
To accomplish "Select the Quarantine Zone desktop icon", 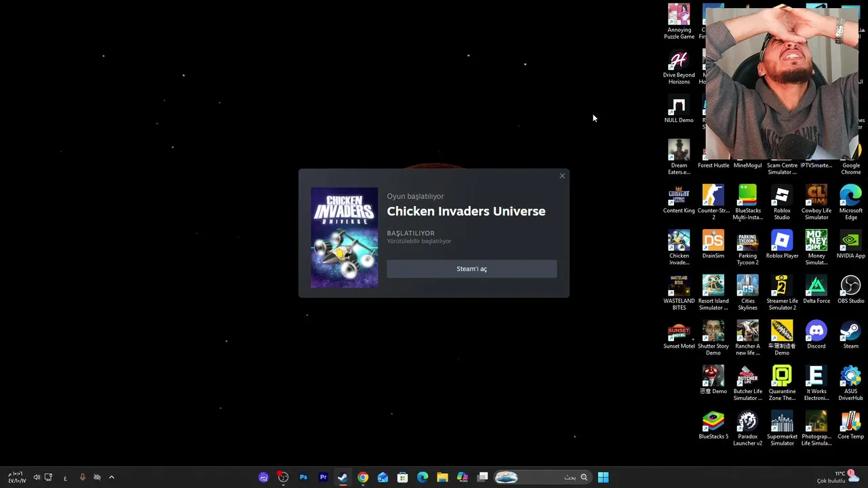I will coord(782,383).
